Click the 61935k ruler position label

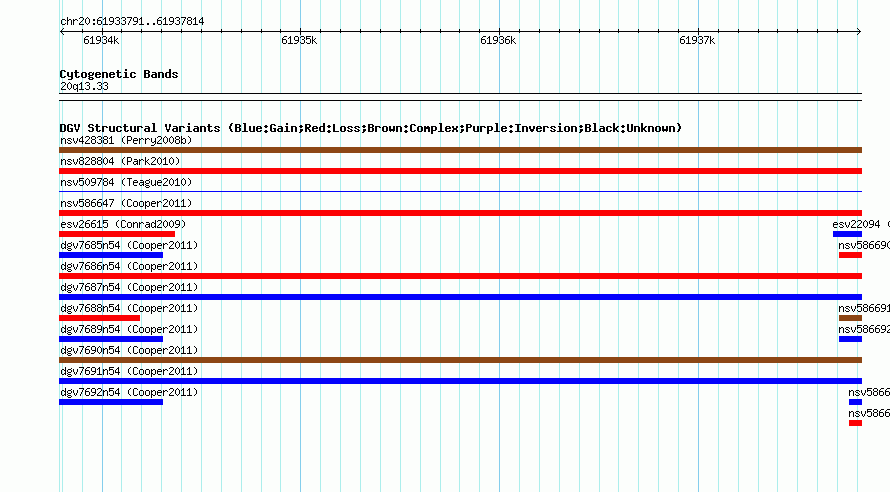point(299,40)
